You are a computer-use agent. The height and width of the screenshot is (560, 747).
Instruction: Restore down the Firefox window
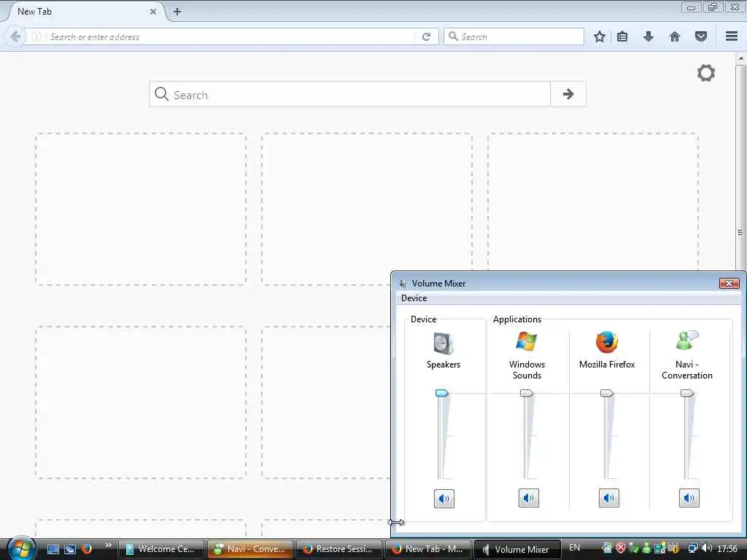tap(713, 7)
